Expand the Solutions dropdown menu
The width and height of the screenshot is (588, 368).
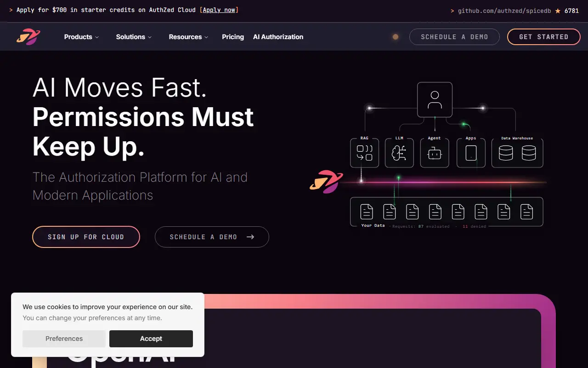134,37
